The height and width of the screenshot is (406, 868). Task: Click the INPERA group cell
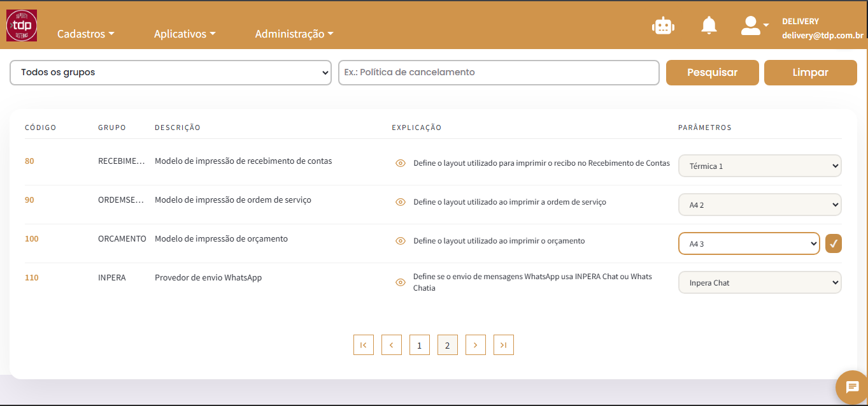[x=112, y=278]
